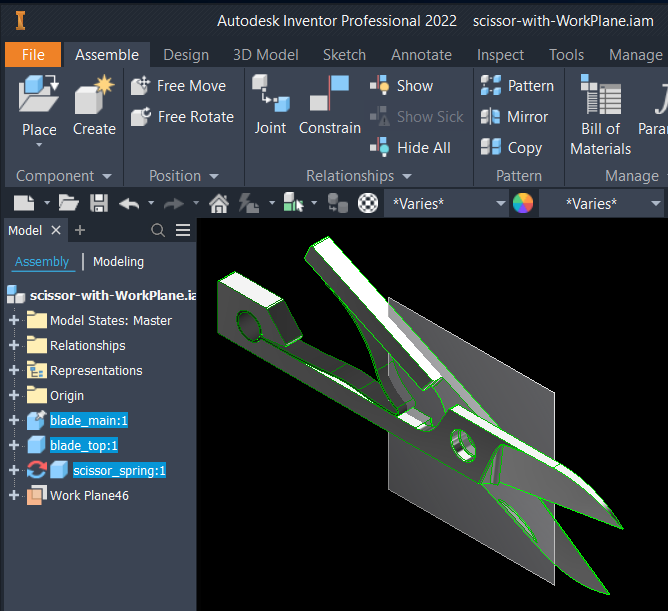
Task: Open the Model browser hamburger menu
Action: tap(183, 231)
